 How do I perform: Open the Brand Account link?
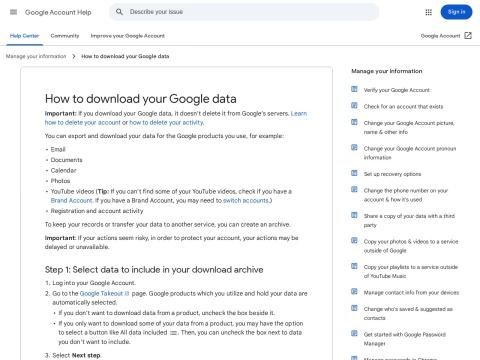coord(71,200)
